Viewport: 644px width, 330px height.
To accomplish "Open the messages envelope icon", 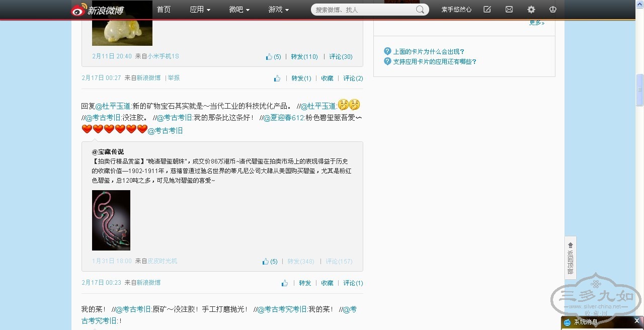I will coord(509,10).
